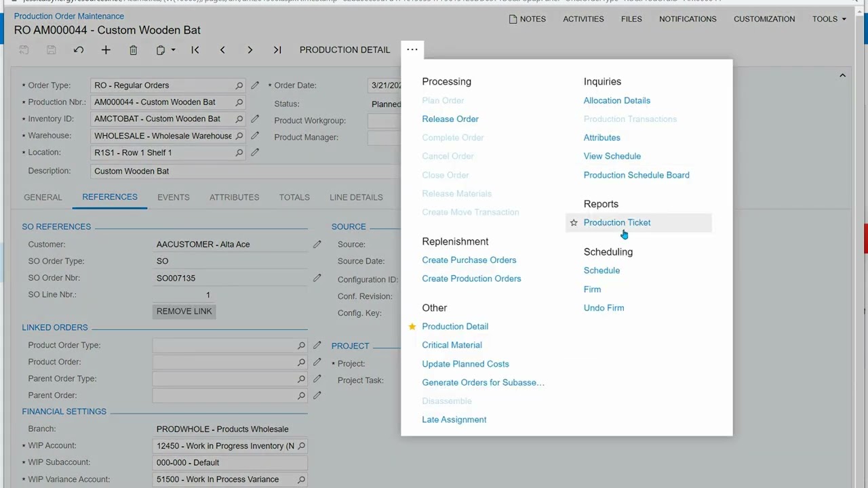Open the Attributes inquiry in the menu
The height and width of the screenshot is (488, 868).
602,138
